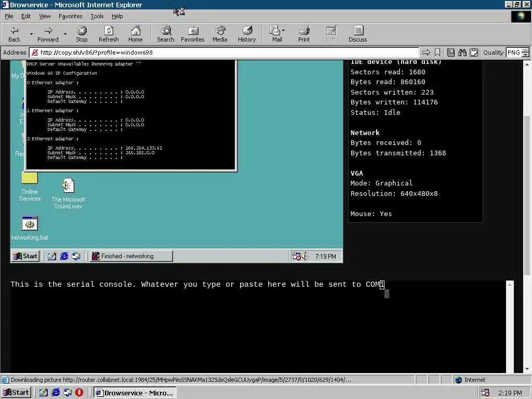The width and height of the screenshot is (532, 399).
Task: Click the Task Scheduler tray icon in Windows 98
Action: coord(296,256)
